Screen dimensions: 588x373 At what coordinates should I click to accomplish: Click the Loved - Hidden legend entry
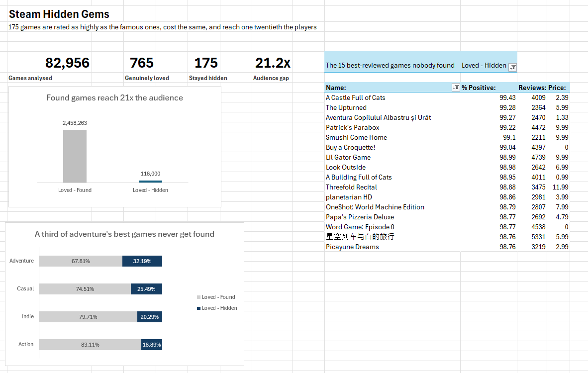click(x=217, y=308)
